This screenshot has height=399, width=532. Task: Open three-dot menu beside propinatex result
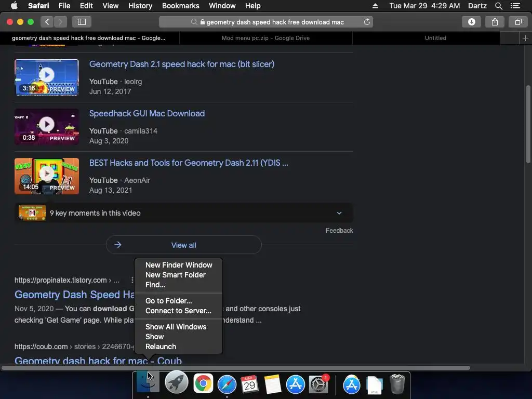pyautogui.click(x=132, y=280)
